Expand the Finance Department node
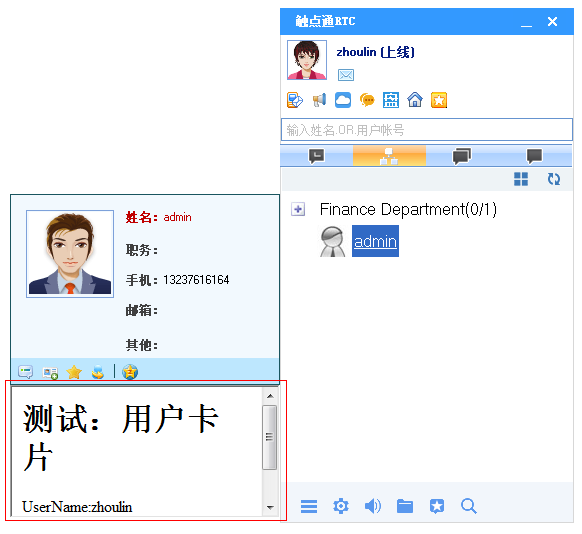582x534 pixels. click(298, 209)
